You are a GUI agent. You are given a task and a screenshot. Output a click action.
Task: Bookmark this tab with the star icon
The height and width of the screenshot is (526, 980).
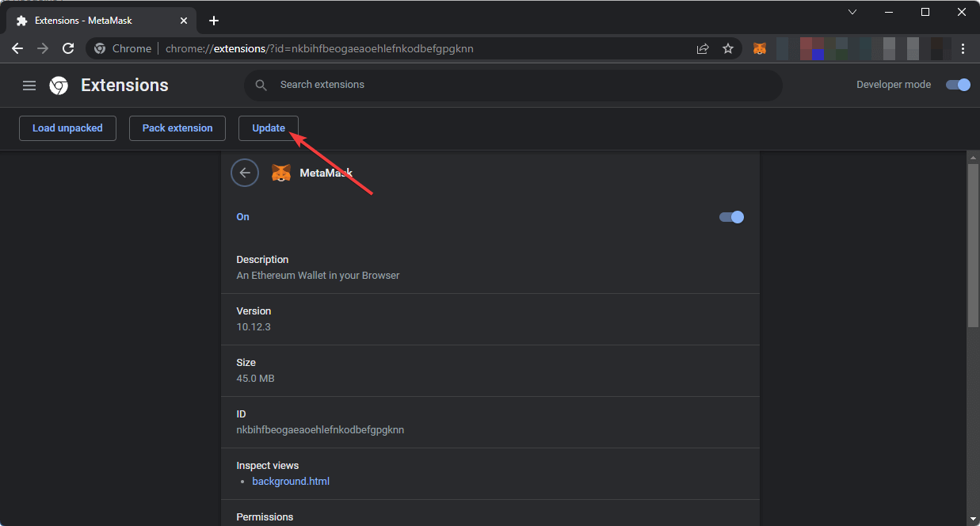click(x=728, y=48)
